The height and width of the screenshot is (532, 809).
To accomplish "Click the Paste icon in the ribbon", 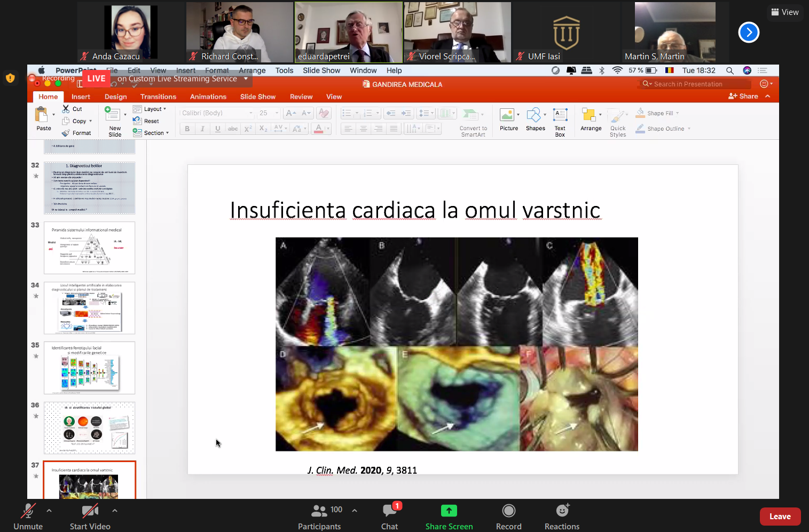I will 41,114.
